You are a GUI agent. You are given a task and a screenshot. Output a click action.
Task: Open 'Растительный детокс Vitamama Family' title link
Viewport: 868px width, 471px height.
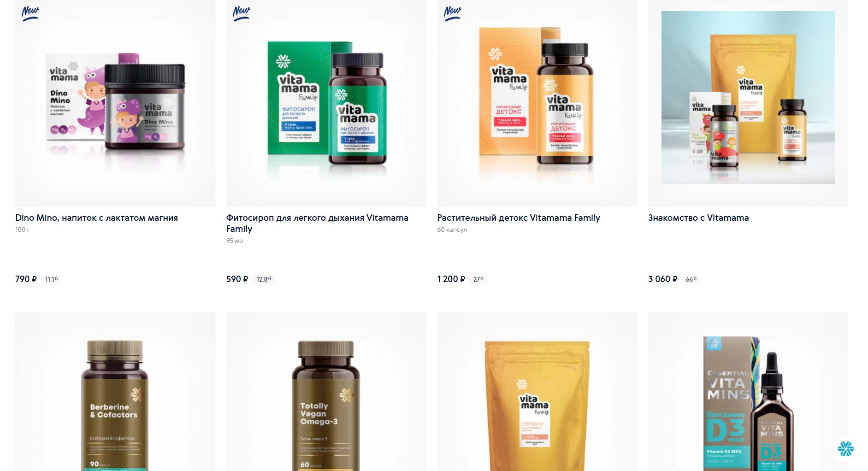coord(519,218)
